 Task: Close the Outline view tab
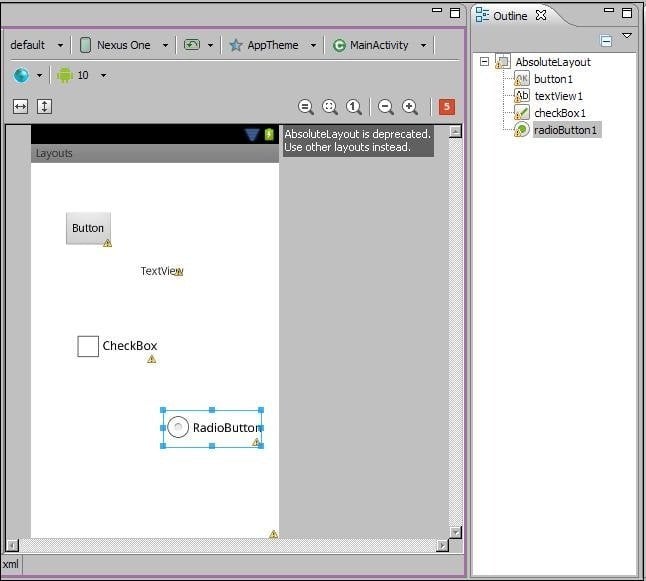pos(541,15)
